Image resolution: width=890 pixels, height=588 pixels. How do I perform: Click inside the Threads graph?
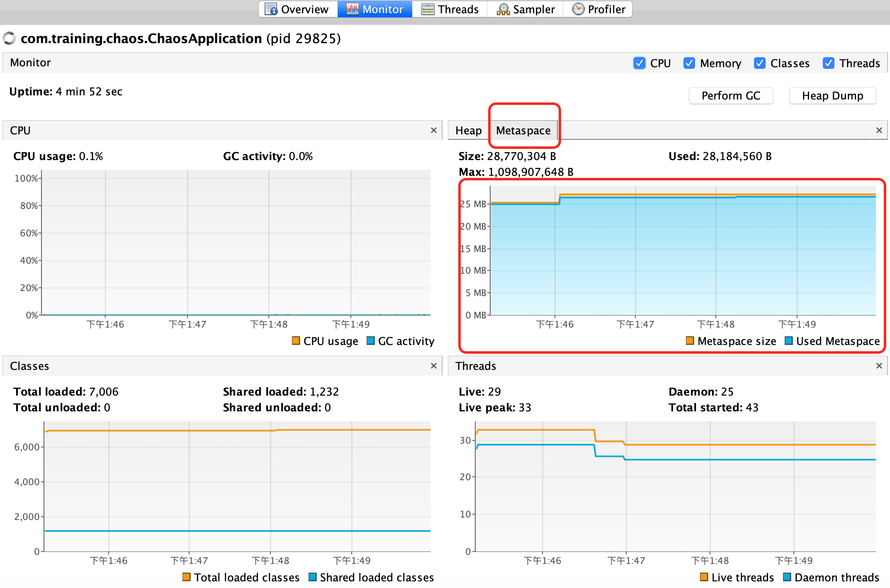676,486
